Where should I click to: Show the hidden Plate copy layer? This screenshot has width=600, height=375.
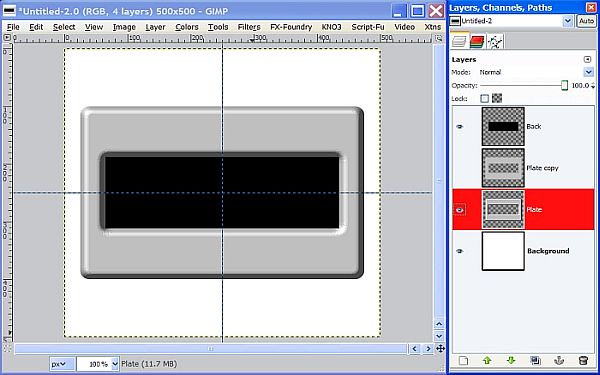(460, 168)
